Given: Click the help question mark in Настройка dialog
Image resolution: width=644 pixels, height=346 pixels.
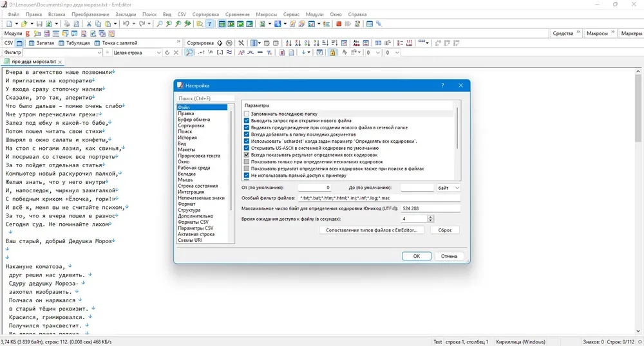Looking at the screenshot, I should pos(442,86).
